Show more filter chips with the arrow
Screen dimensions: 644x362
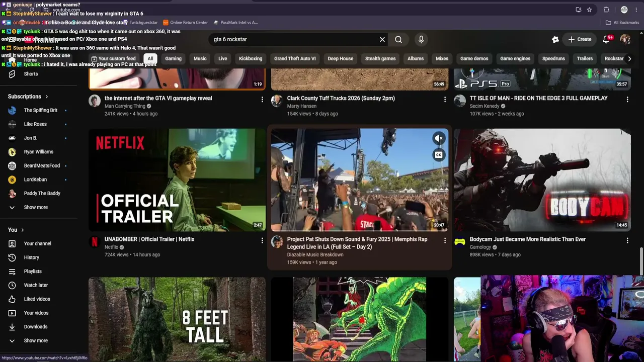(x=629, y=59)
